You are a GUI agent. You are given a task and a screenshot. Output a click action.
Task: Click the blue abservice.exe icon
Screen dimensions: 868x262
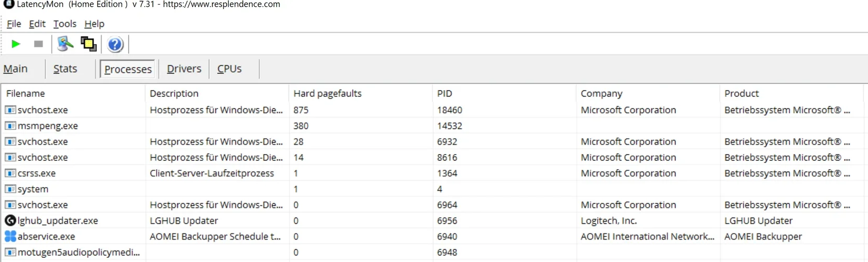point(10,236)
